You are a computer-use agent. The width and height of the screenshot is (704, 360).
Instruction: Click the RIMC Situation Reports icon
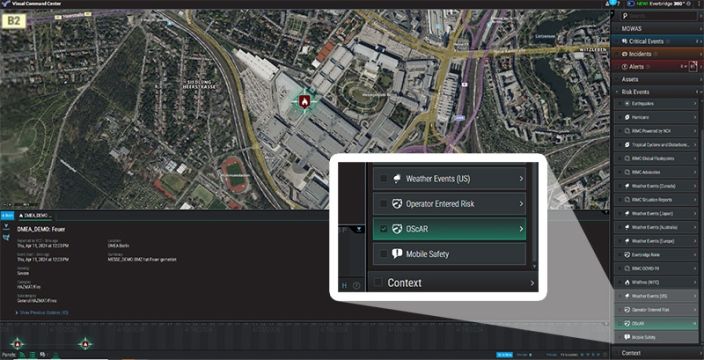628,199
